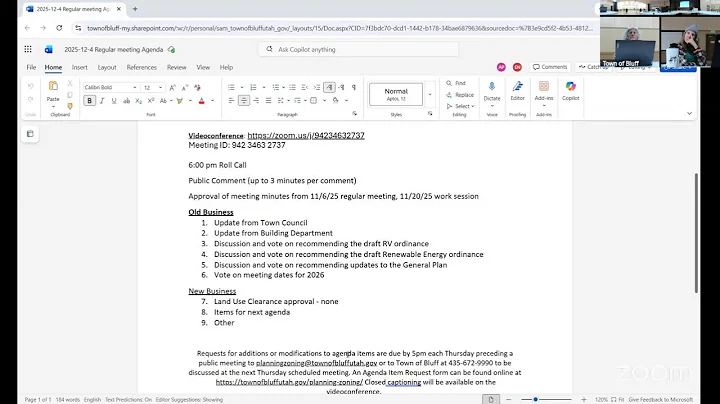The height and width of the screenshot is (404, 720).
Task: Toggle Center alignment
Action: point(244,101)
